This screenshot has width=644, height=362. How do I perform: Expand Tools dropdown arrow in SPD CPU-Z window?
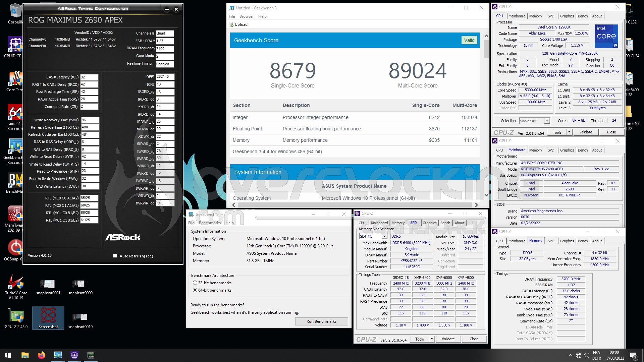click(432, 339)
